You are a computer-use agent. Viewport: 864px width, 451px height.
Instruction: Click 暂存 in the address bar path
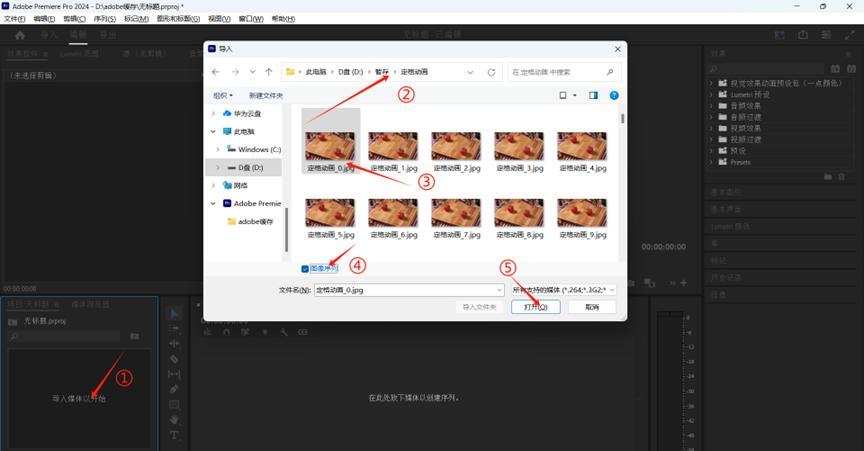coord(382,72)
